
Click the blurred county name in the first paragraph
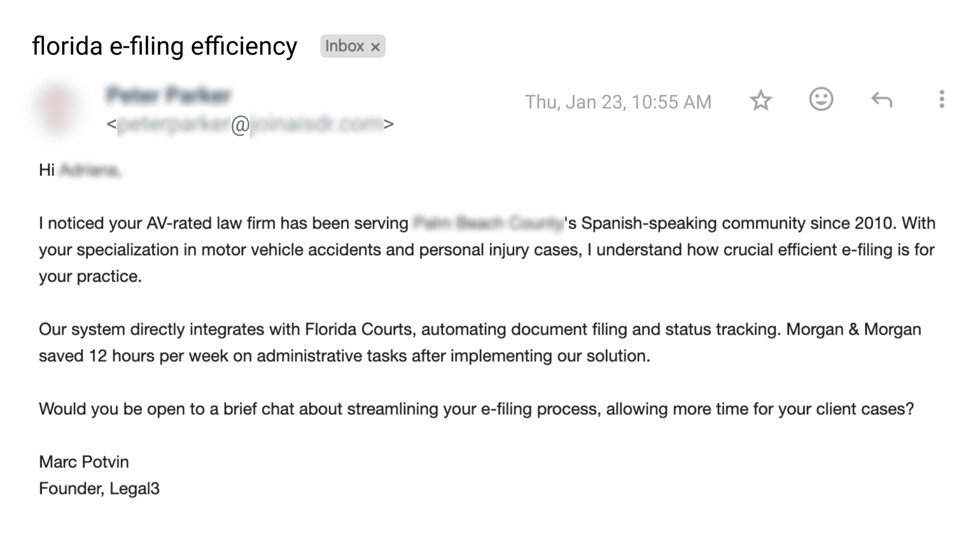(487, 223)
